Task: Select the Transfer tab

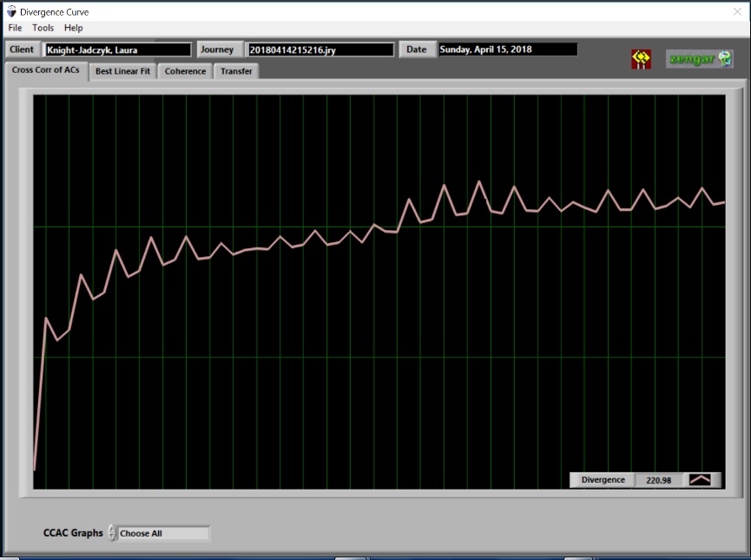Action: (236, 71)
